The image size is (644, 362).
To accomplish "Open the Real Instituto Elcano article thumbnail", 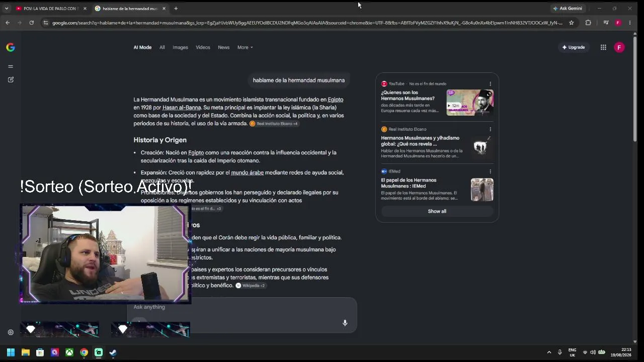I will coord(482,146).
